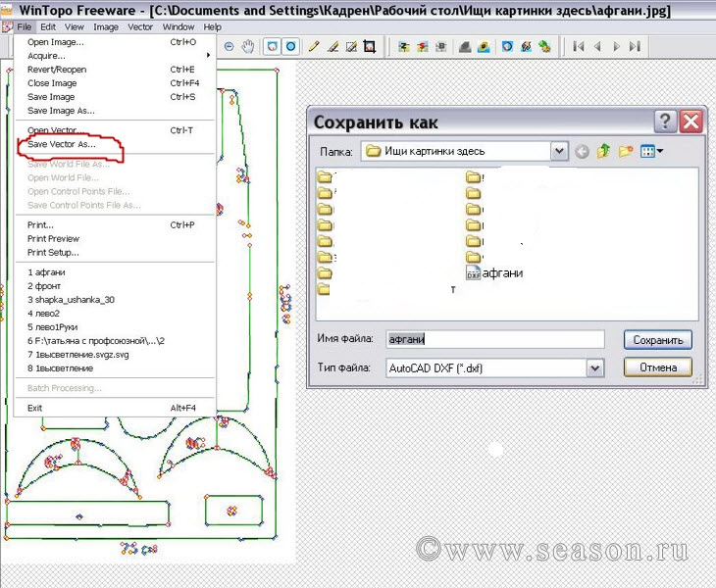Choose Save Vector As from File menu

[62, 144]
